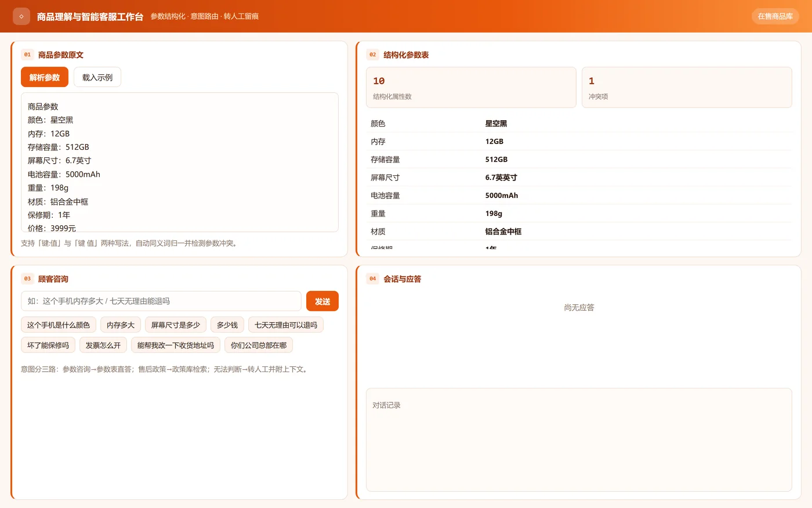This screenshot has width=812, height=508.
Task: Click the 材质 attribute name in table
Action: 378,232
